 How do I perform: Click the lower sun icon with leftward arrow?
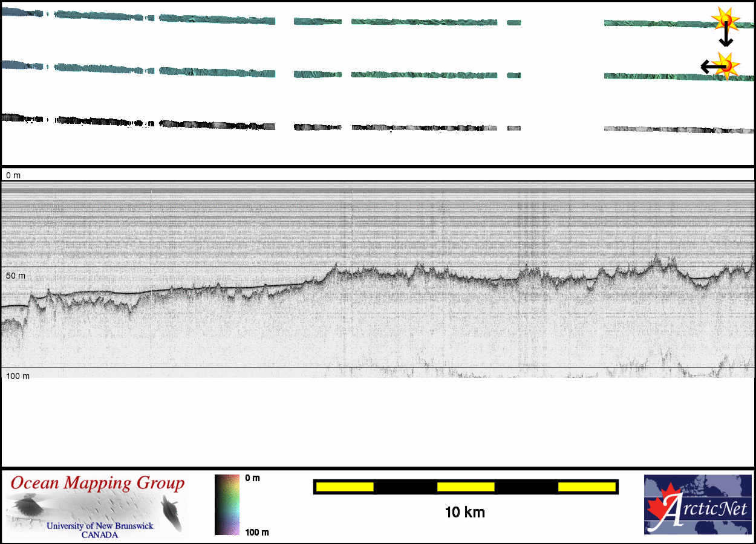point(726,65)
